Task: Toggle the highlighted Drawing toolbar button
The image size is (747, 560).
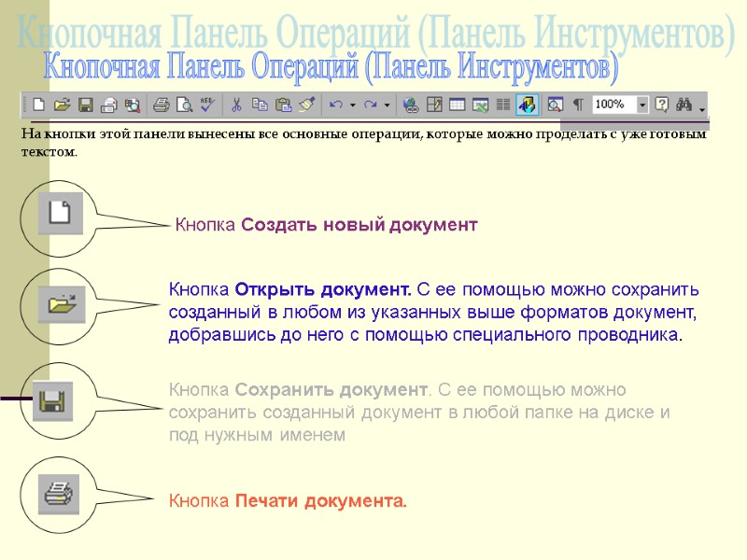Action: (527, 105)
